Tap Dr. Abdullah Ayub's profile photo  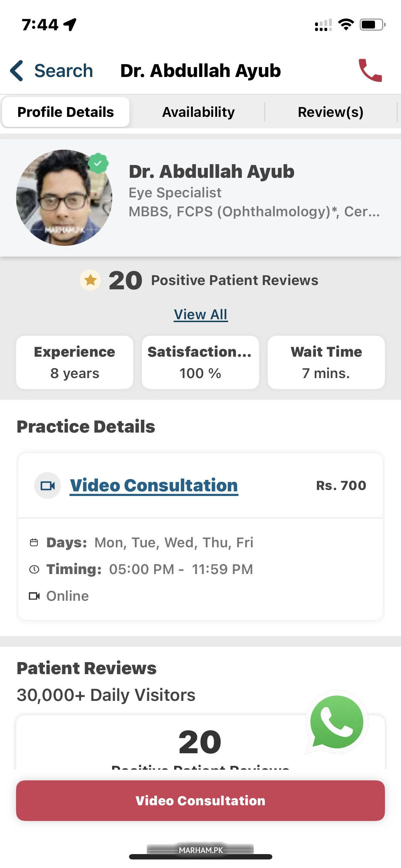tap(64, 198)
